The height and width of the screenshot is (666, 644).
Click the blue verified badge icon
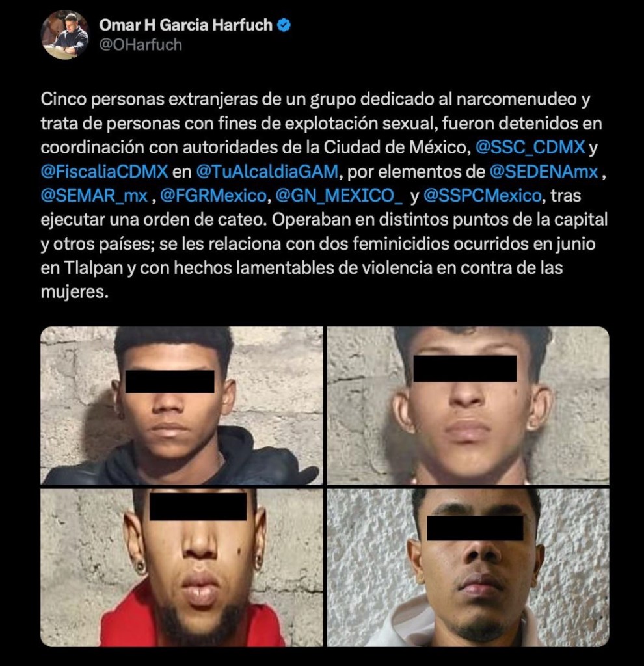click(x=284, y=25)
